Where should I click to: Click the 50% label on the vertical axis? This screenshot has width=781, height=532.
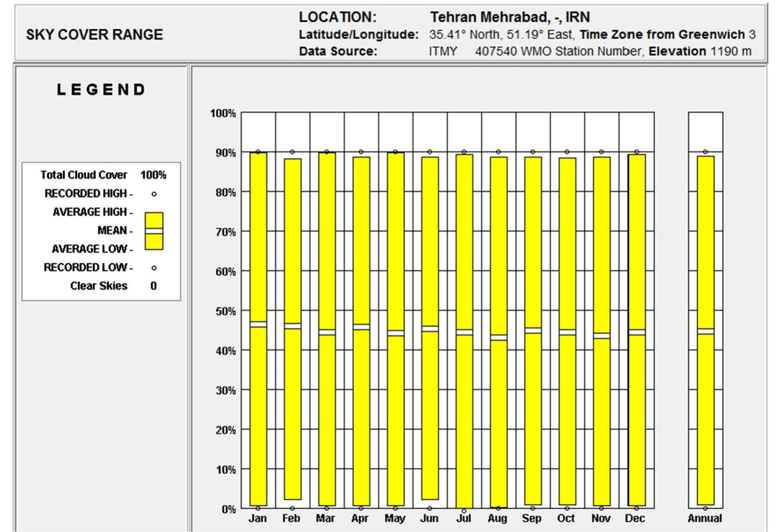[223, 311]
